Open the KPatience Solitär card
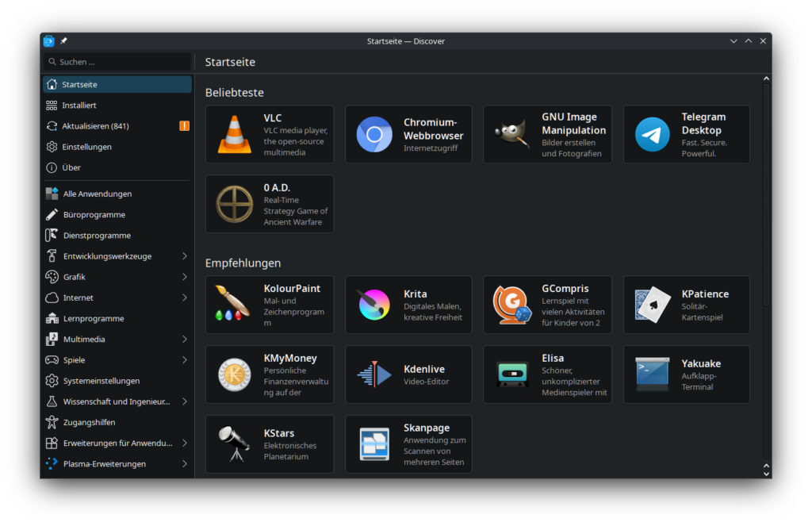Viewport: 812px width, 526px height. click(x=686, y=305)
